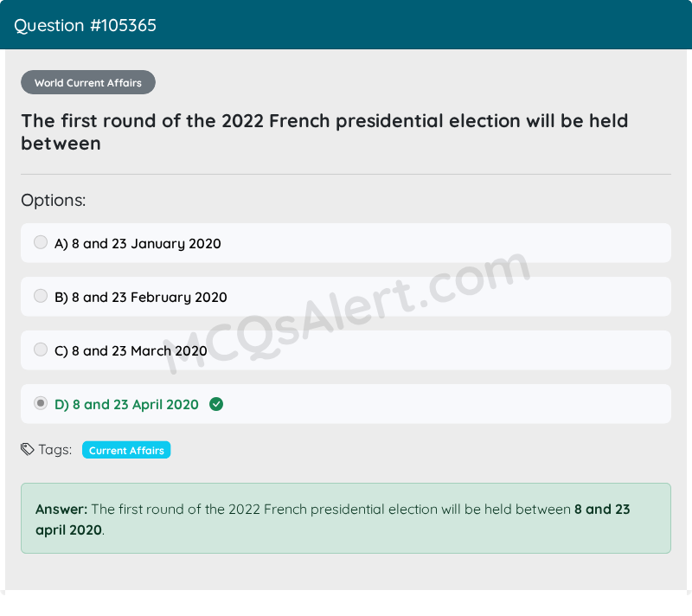Click the Options section heading

[53, 200]
